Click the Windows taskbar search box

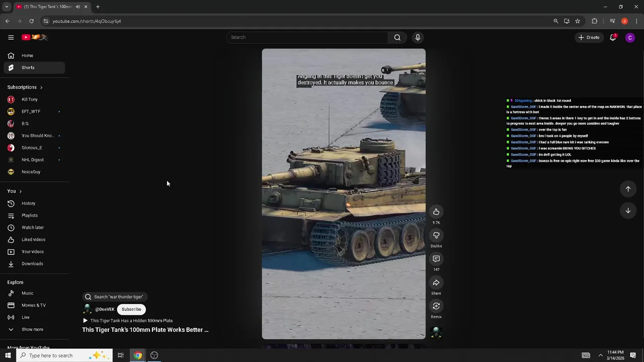[64, 355]
